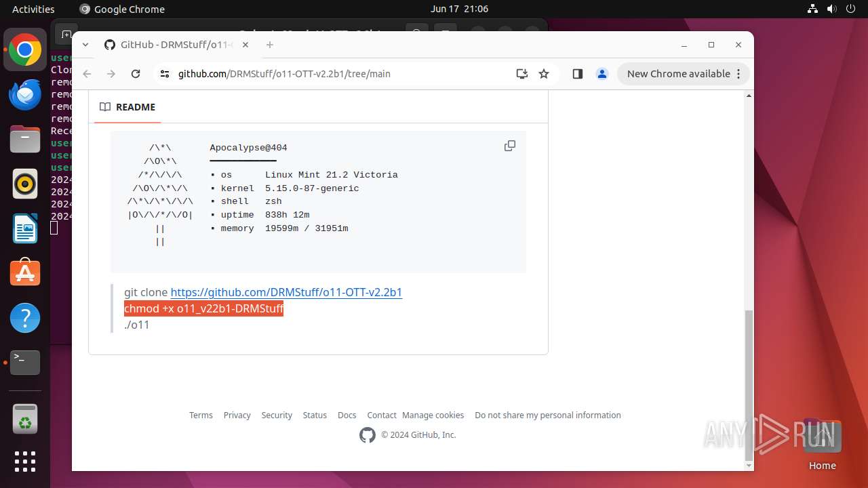Install app icon in address bar
Image resolution: width=868 pixels, height=488 pixels.
pos(522,74)
